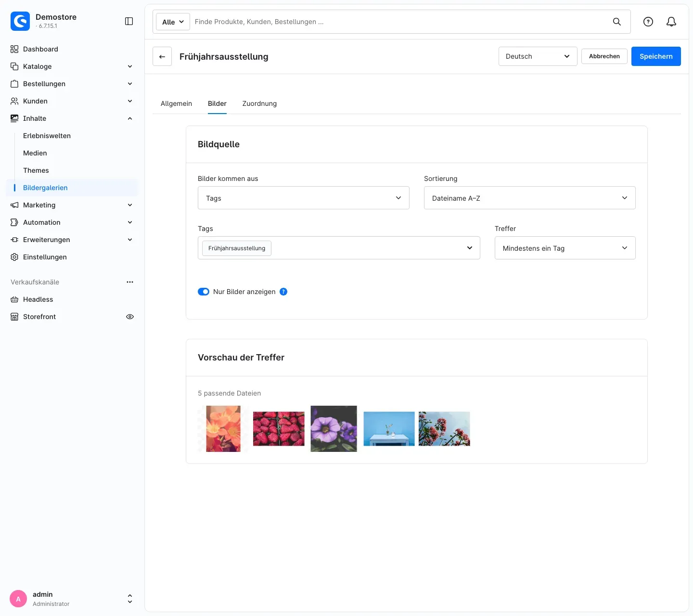
Task: Open Verkaufskanäle three-dots menu
Action: coord(130,282)
